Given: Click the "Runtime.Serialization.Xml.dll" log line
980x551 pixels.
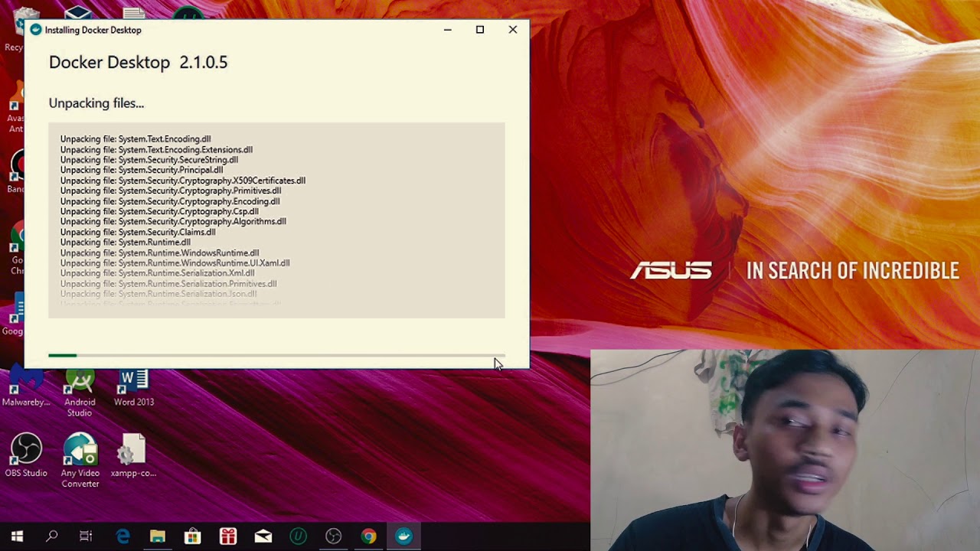Looking at the screenshot, I should pos(158,273).
